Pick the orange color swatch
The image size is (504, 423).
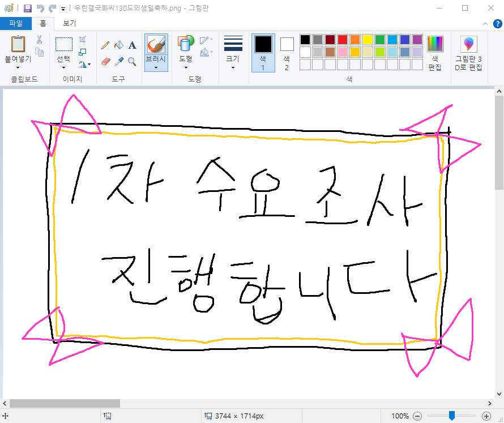[355, 40]
